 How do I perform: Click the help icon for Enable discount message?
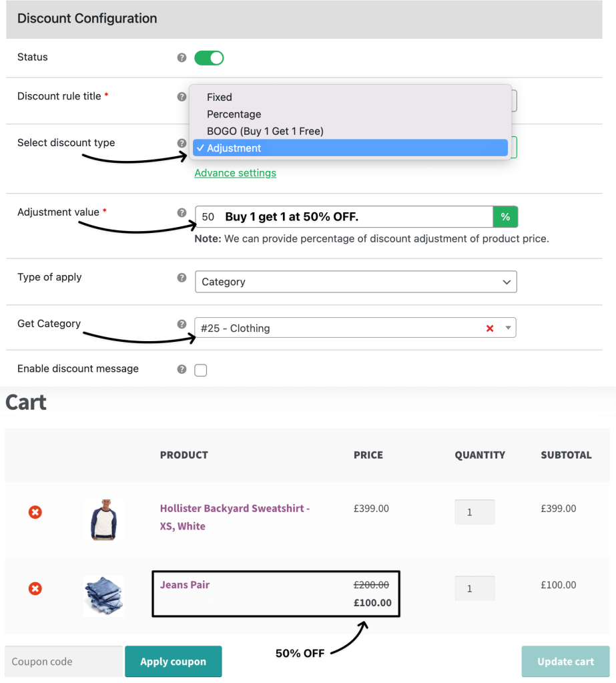click(182, 369)
